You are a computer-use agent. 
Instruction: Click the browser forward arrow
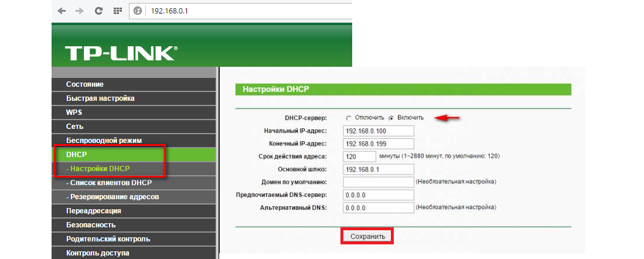point(79,11)
